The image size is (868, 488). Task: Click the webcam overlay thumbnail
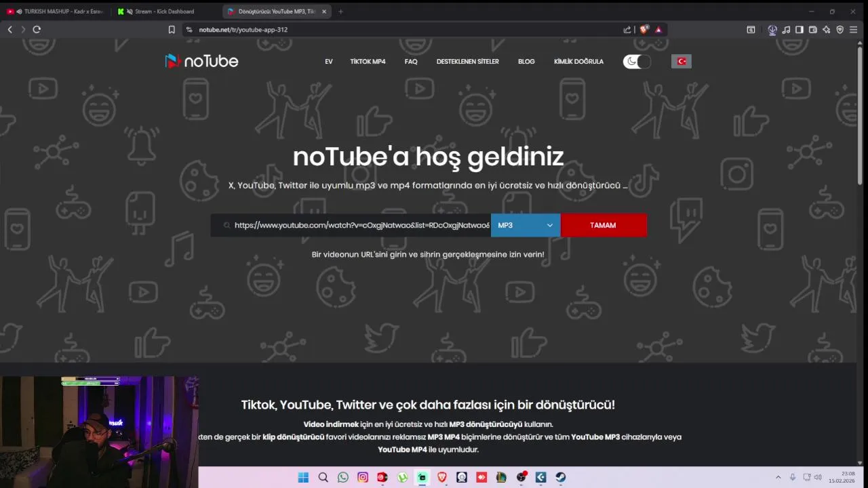coord(99,432)
